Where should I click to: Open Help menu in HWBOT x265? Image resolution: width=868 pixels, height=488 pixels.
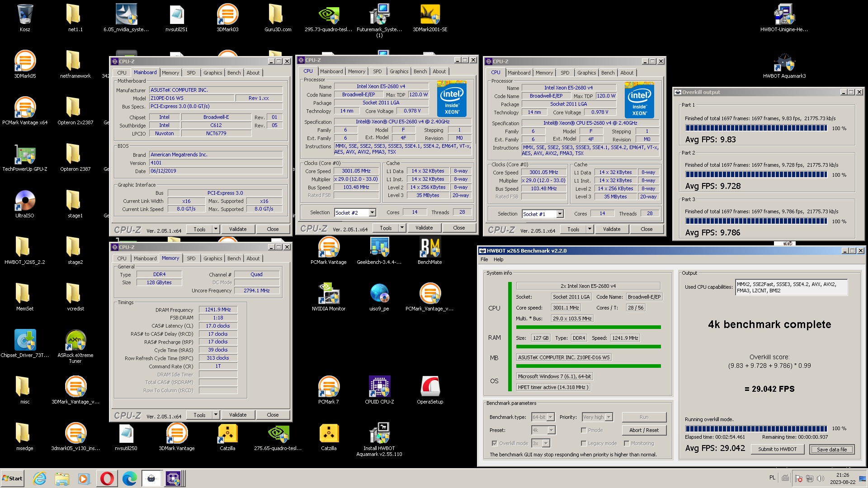[x=498, y=259]
